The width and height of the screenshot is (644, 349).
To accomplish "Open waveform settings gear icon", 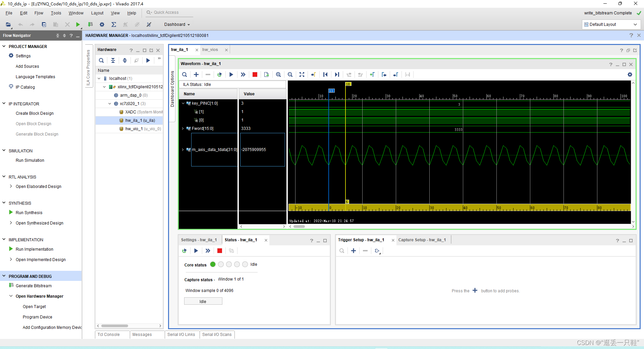I will 630,74.
